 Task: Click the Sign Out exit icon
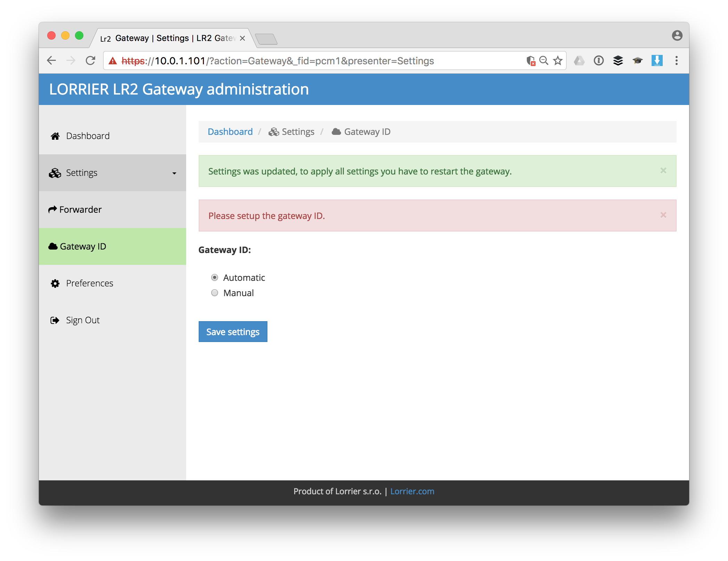pos(55,320)
